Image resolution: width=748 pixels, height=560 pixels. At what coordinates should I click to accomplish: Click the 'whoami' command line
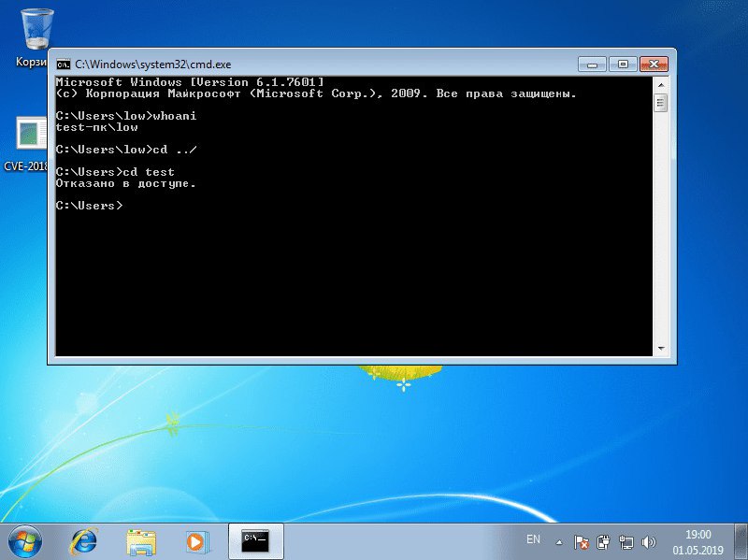pos(126,116)
